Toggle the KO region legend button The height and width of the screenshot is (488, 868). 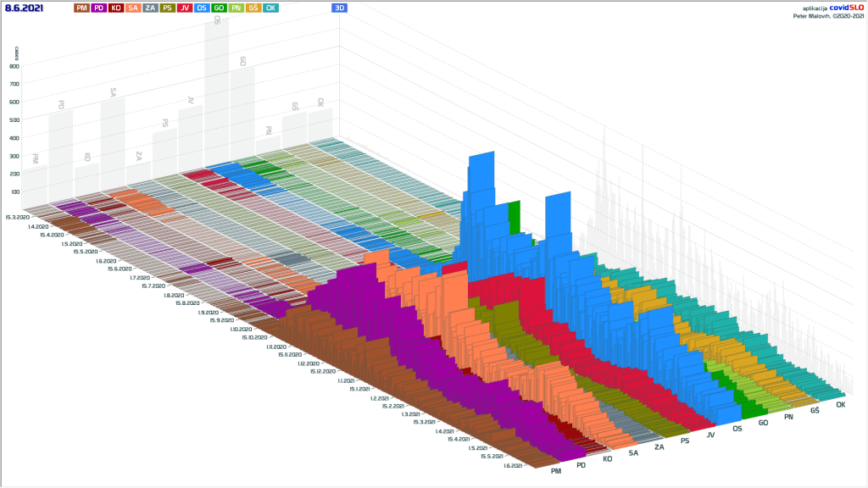116,8
